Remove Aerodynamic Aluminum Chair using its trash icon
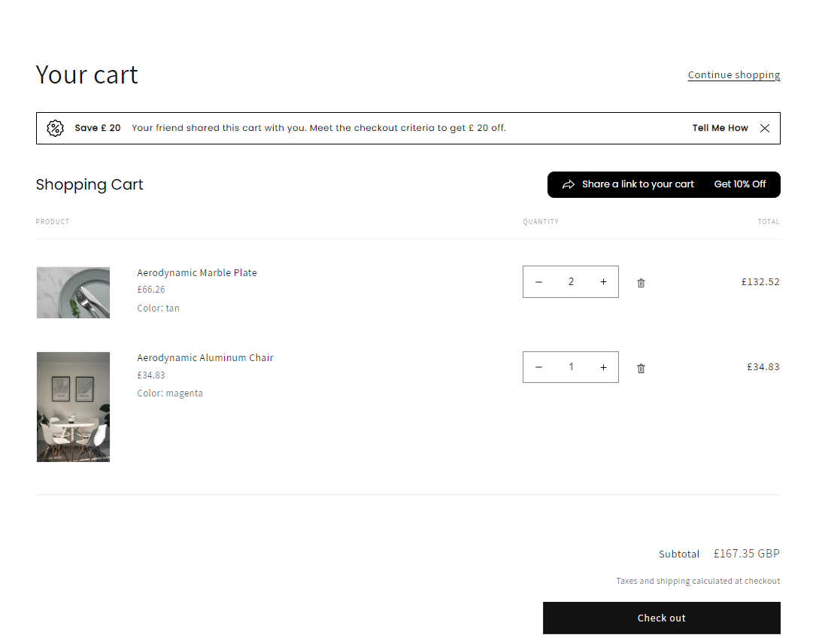The height and width of the screenshot is (644, 819). click(x=641, y=368)
